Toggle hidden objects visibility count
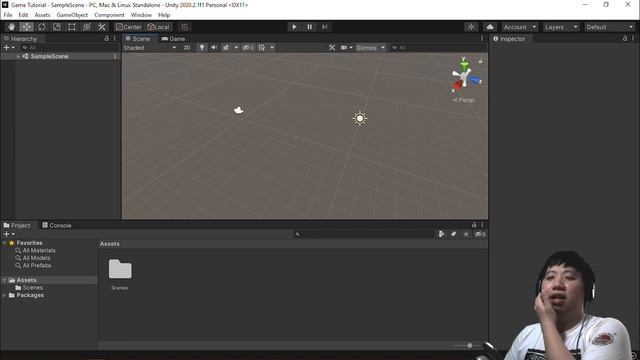Screen dimensions: 640x360 (248, 48)
